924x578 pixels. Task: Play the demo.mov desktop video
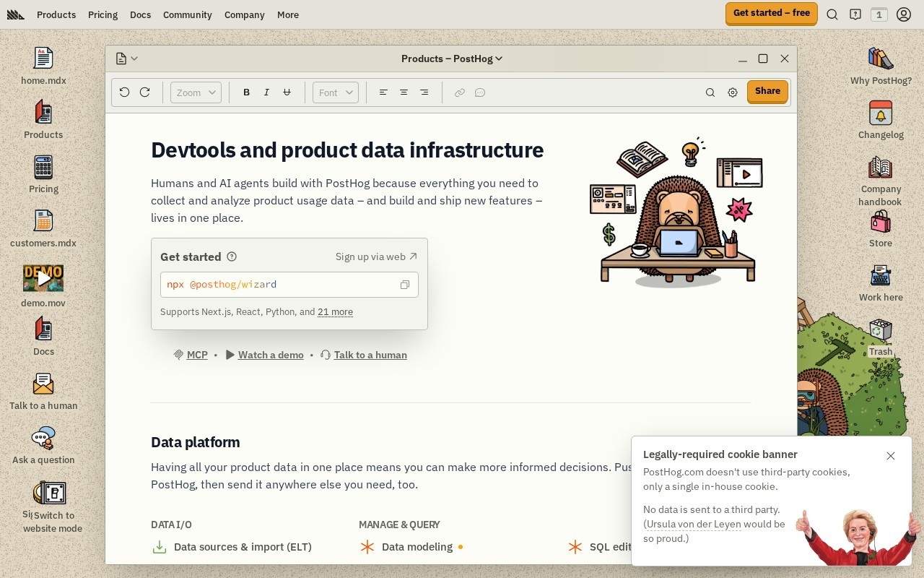point(43,278)
